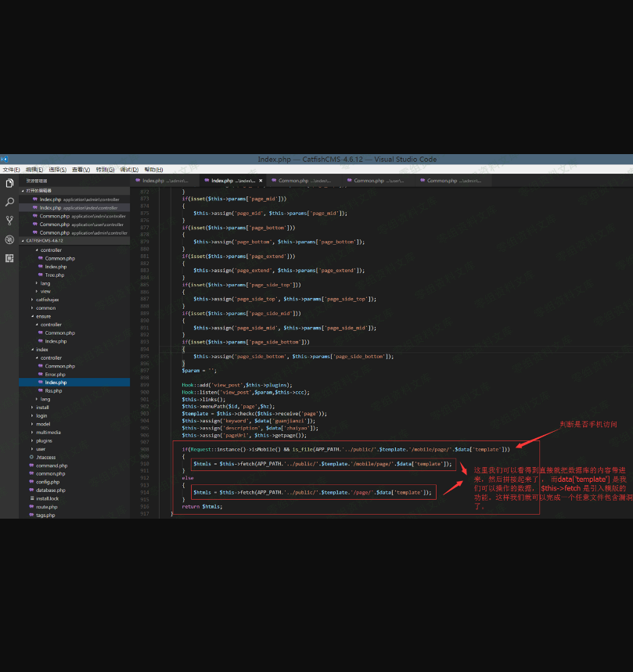Collapse the 打开的编辑器 section
This screenshot has height=672, width=633.
pos(38,190)
